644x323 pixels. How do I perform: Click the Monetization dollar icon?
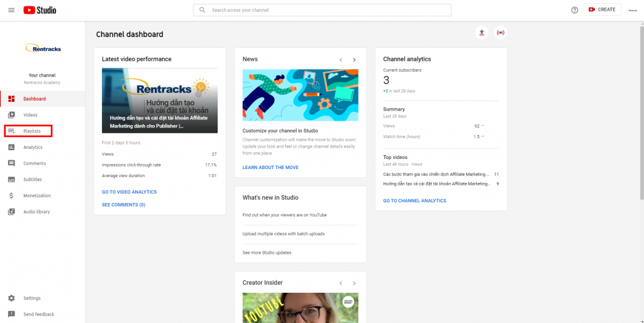[11, 196]
